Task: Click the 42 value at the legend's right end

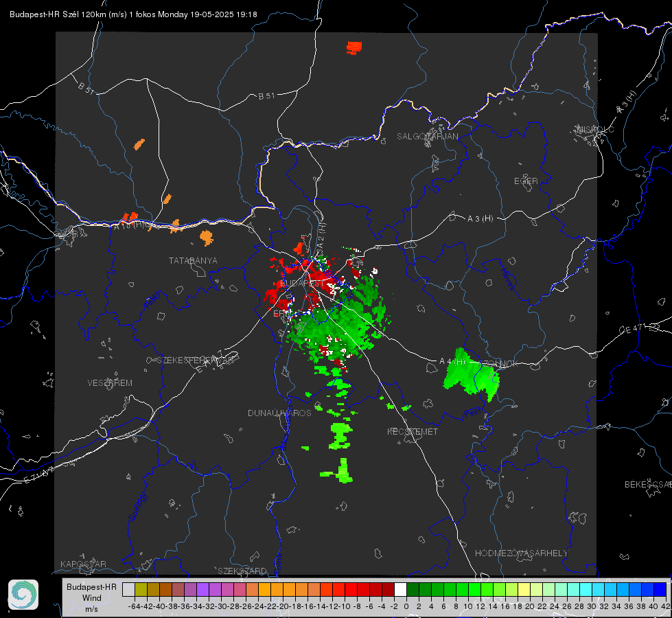Action: coord(665,606)
